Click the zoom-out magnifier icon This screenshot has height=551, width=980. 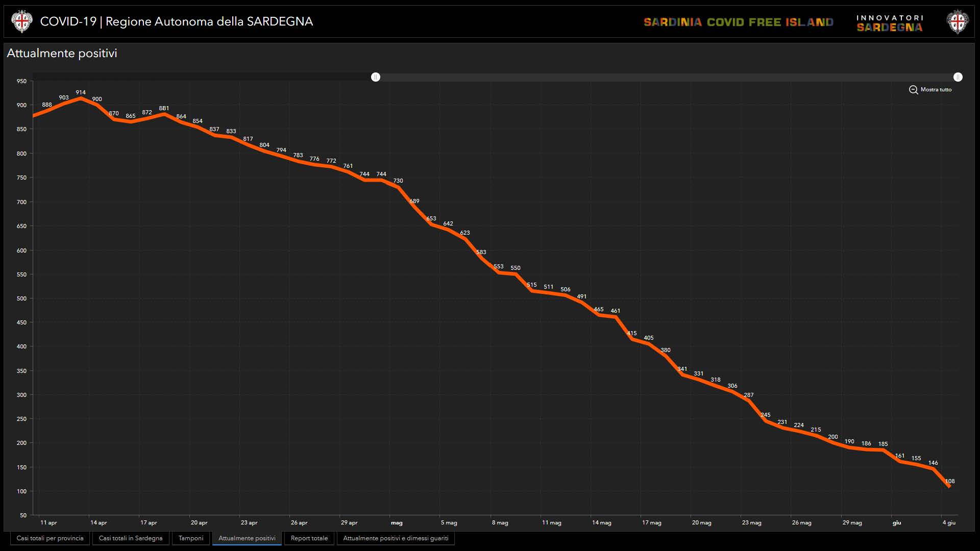click(913, 90)
